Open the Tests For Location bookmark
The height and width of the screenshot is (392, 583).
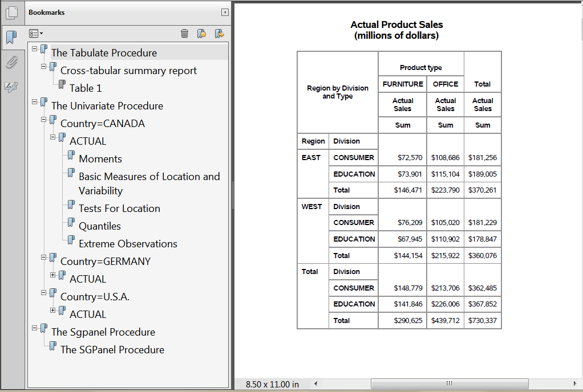pyautogui.click(x=119, y=209)
